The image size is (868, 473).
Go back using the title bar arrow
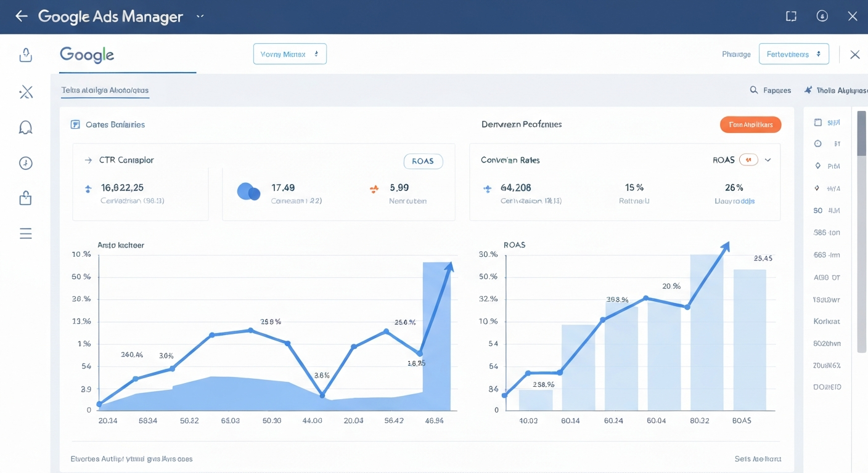coord(22,17)
